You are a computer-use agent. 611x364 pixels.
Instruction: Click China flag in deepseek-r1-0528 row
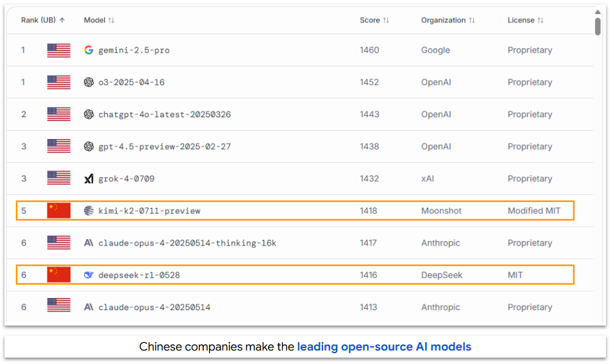pos(59,275)
